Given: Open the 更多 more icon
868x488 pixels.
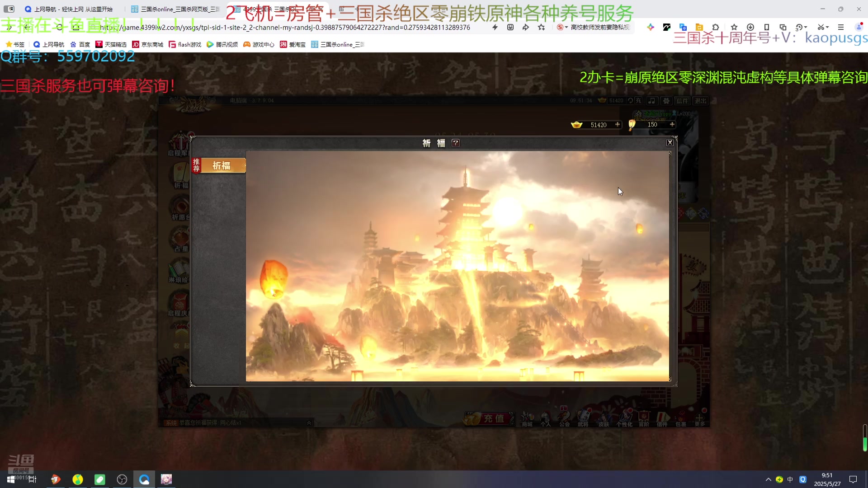Looking at the screenshot, I should [x=700, y=419].
